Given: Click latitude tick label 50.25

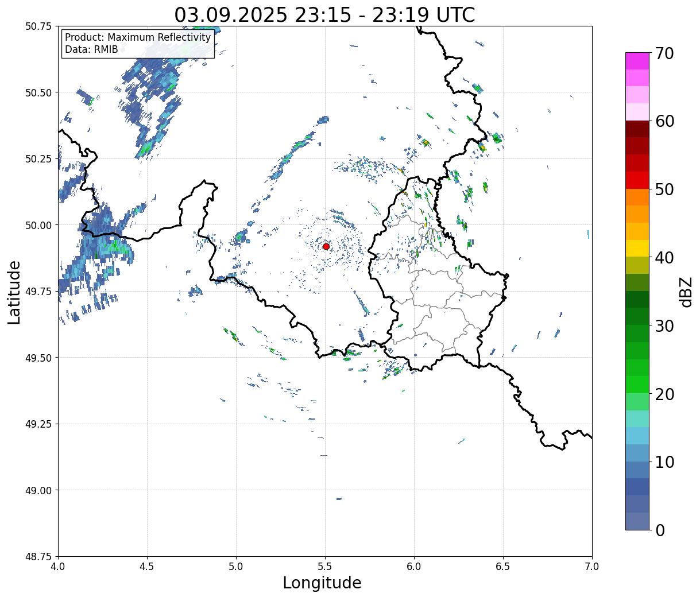Looking at the screenshot, I should point(38,159).
